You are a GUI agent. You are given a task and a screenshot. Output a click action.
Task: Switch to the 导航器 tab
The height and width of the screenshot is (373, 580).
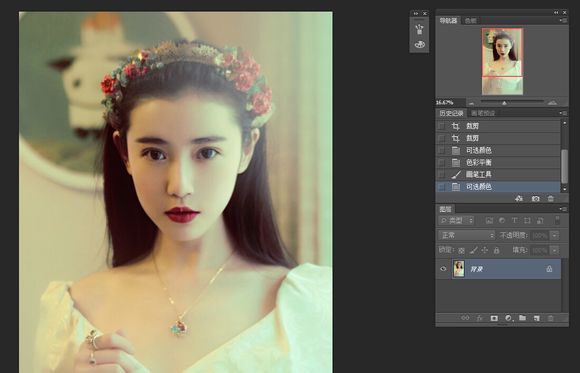448,21
